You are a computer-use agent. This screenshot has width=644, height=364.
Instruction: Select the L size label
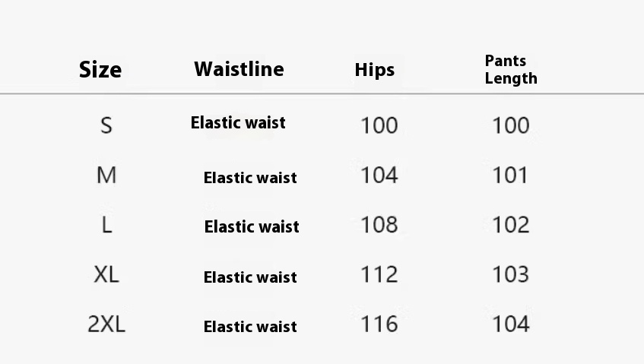106,225
